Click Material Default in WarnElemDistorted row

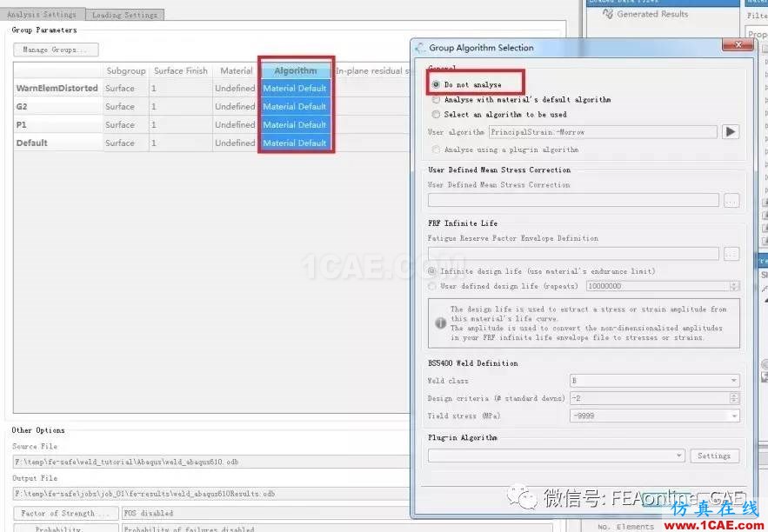295,88
